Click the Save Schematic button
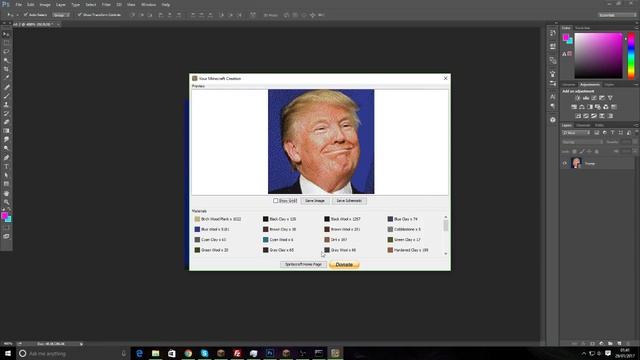Image resolution: width=640 pixels, height=360 pixels. pos(349,201)
